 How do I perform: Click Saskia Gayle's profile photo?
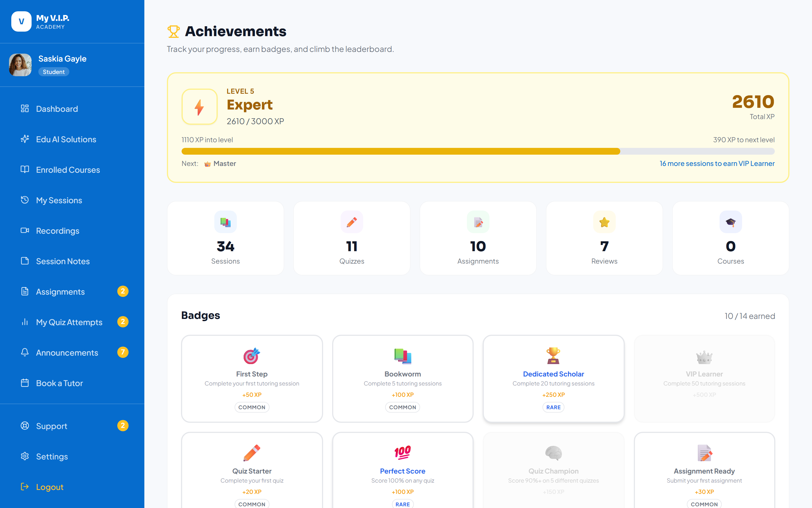click(x=20, y=65)
